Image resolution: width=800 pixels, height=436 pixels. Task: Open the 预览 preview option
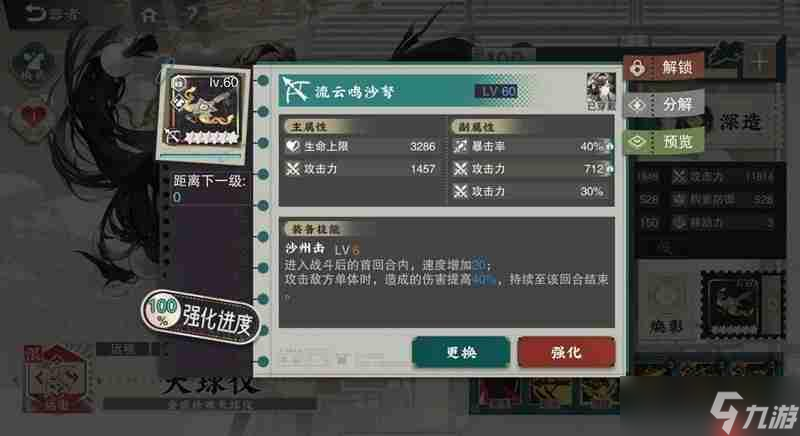pos(664,142)
